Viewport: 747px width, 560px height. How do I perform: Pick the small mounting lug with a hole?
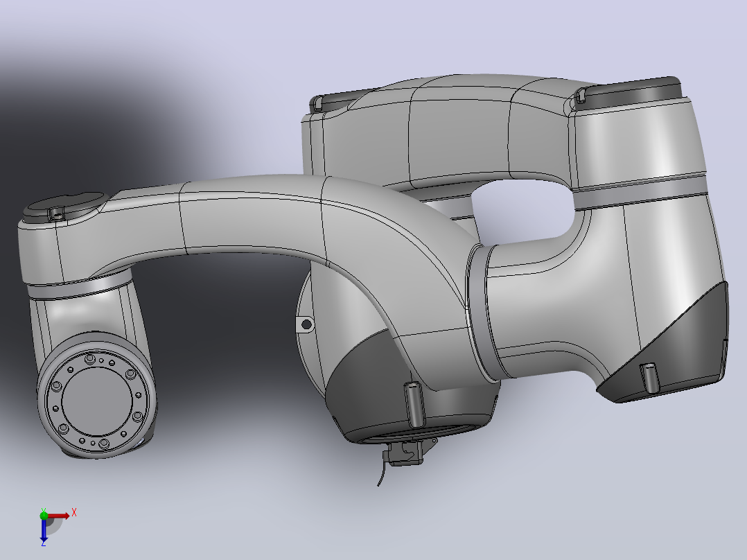click(x=306, y=325)
